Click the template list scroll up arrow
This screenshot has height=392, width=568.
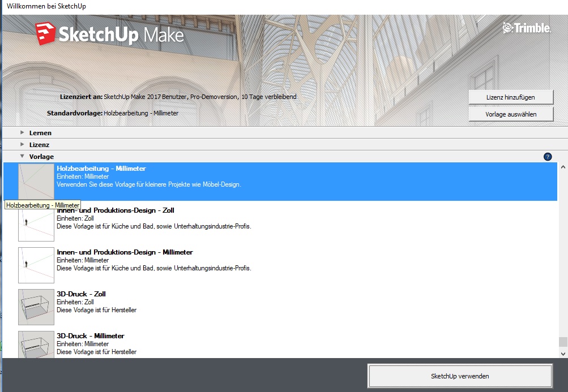[x=562, y=167]
